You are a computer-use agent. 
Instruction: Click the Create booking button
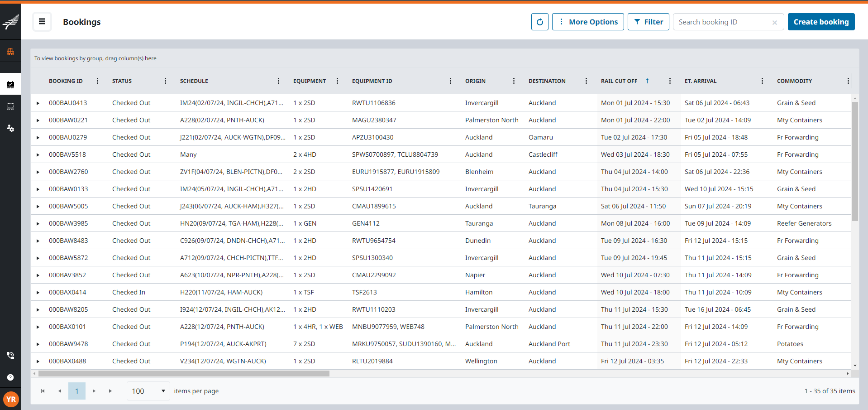pos(821,22)
